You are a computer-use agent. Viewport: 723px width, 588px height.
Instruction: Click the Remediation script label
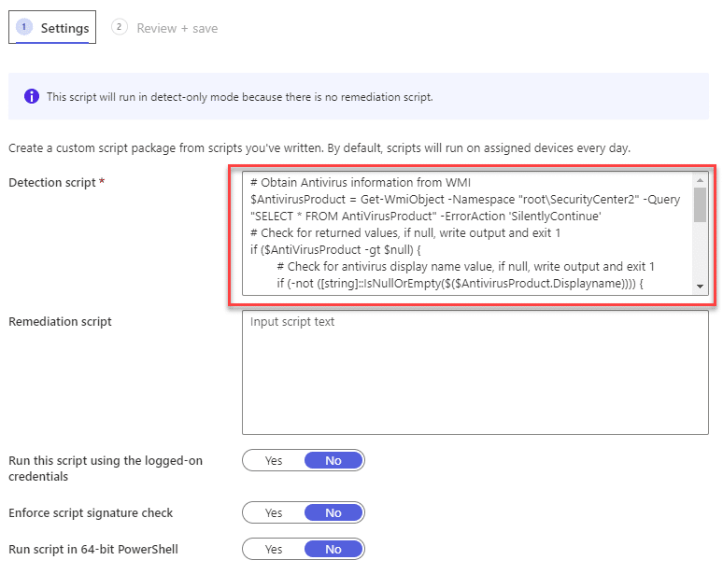pyautogui.click(x=60, y=322)
